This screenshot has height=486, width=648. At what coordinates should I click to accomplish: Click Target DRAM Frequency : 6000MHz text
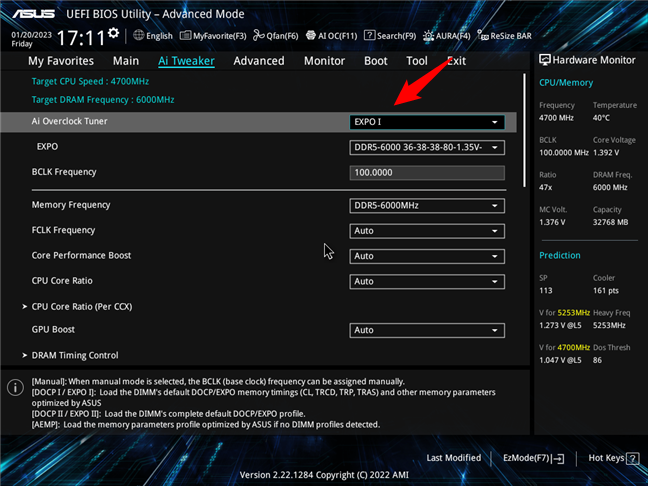[x=103, y=100]
